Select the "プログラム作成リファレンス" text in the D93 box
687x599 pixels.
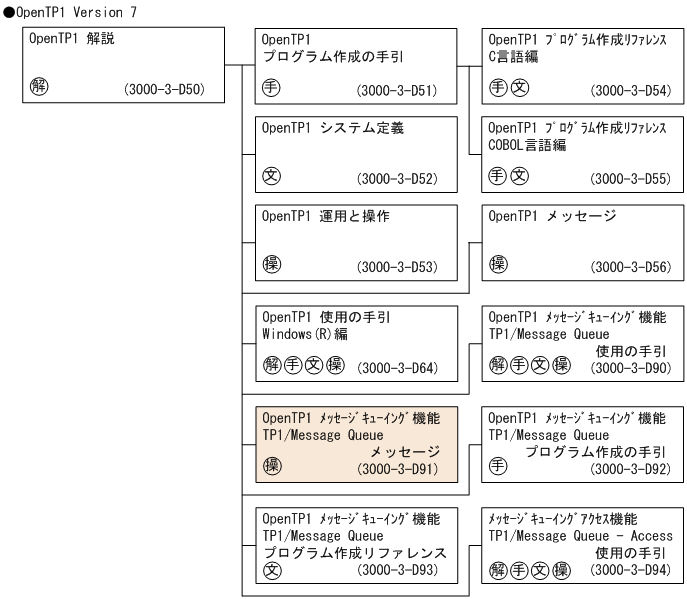point(355,553)
